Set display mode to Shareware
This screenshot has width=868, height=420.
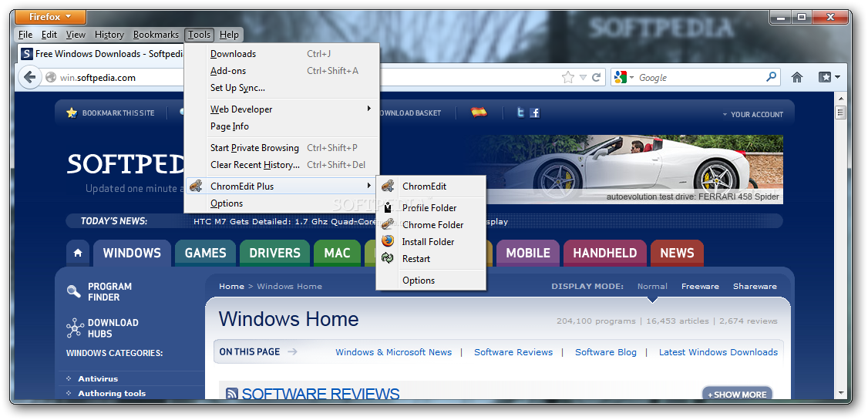pyautogui.click(x=755, y=286)
